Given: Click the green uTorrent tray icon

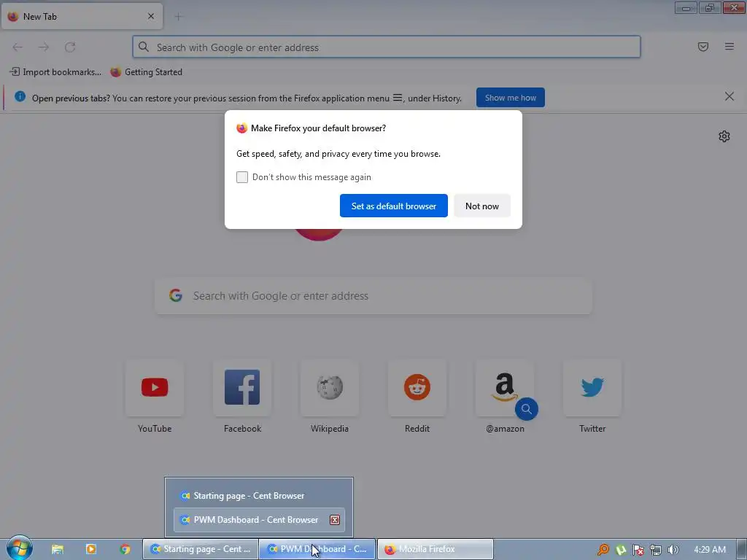Looking at the screenshot, I should click(x=621, y=550).
